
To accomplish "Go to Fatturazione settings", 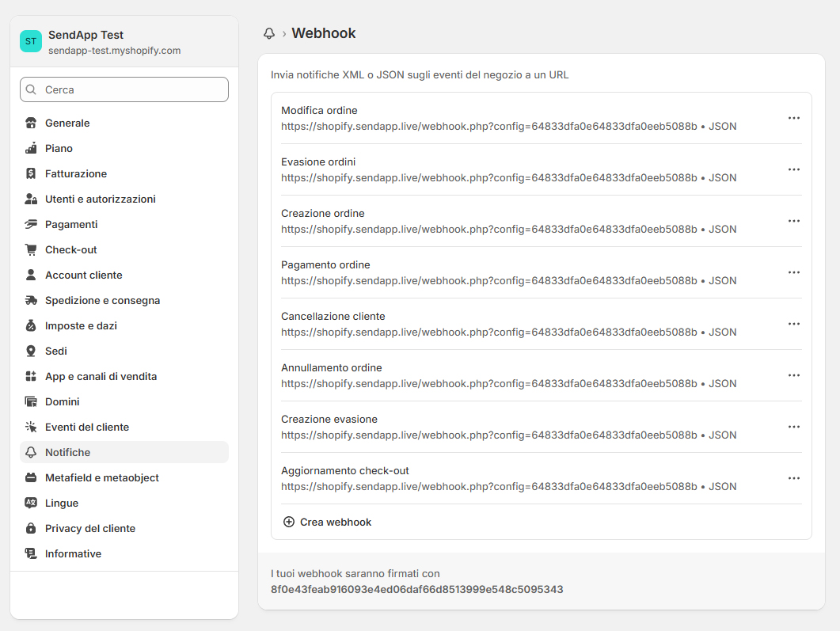I will (124, 173).
